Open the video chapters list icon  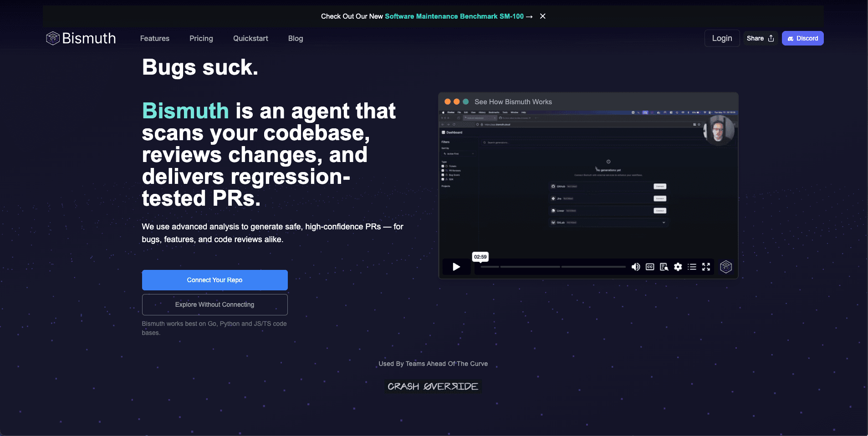point(692,267)
